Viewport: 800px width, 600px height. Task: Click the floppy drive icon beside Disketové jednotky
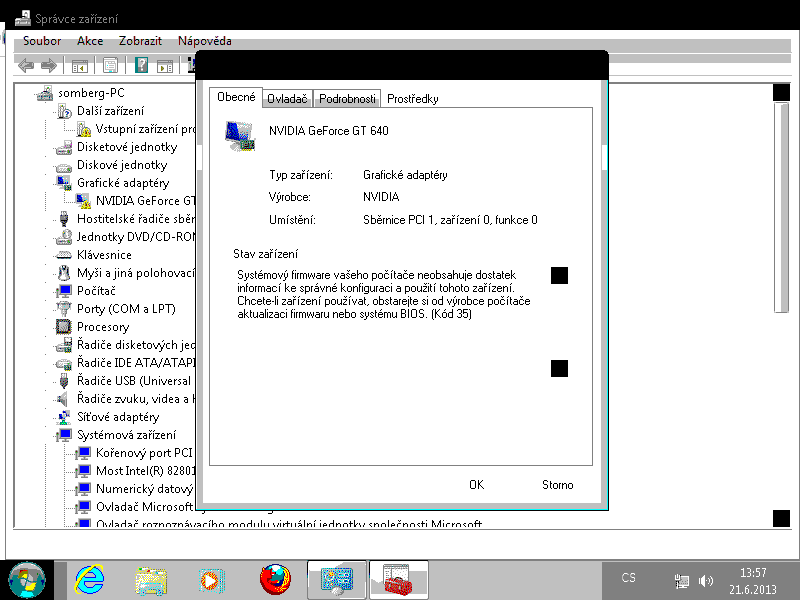[x=64, y=147]
